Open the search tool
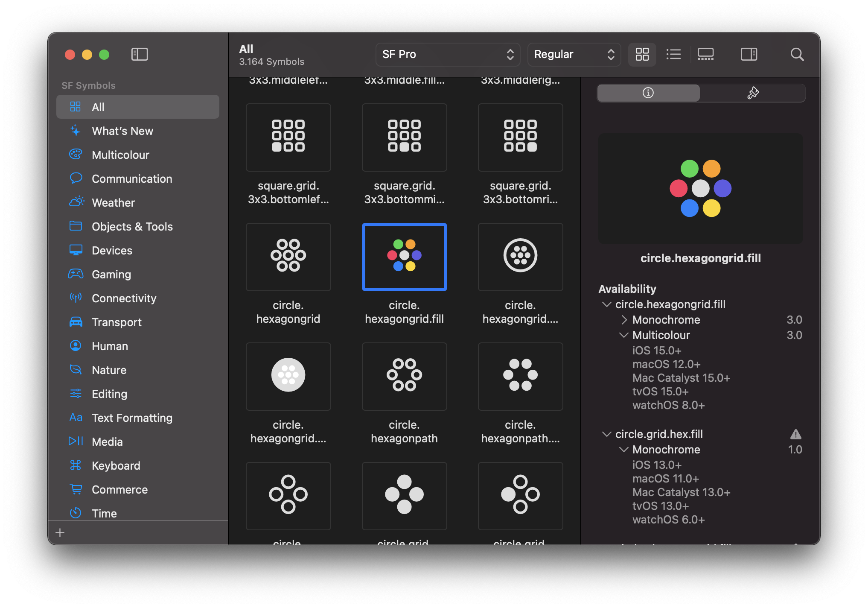Screen dimensions: 868x608 click(797, 54)
